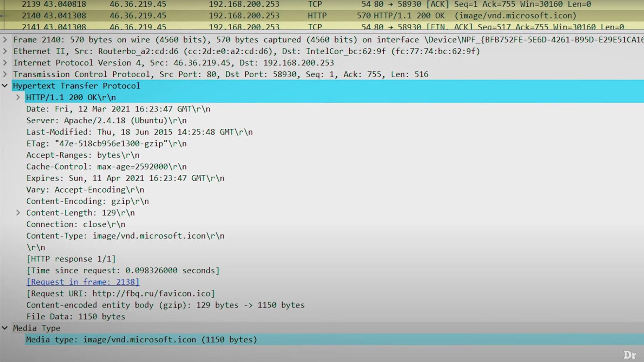Viewport: 644px width, 362px height.
Task: Select the Content-Encoding: gzip line
Action: pyautogui.click(x=88, y=201)
